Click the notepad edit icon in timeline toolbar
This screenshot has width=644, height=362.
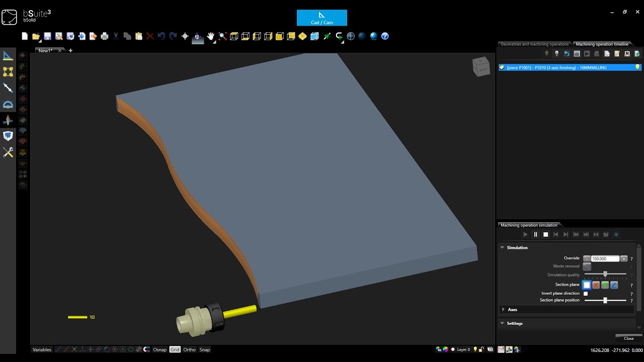tap(617, 54)
